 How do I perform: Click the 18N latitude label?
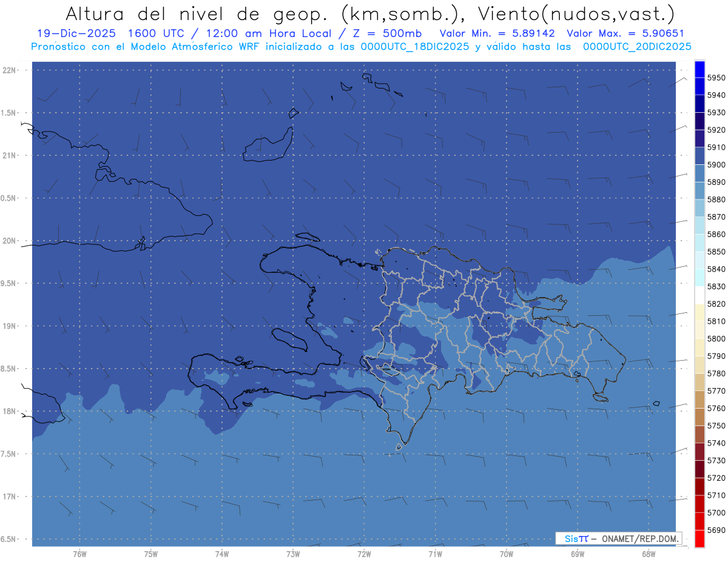[x=9, y=411]
